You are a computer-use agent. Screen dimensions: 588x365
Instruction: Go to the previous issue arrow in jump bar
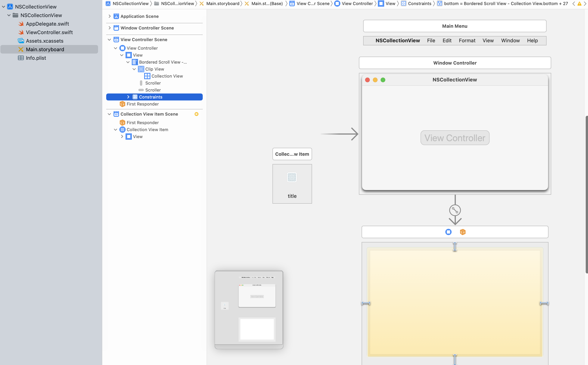pyautogui.click(x=573, y=4)
